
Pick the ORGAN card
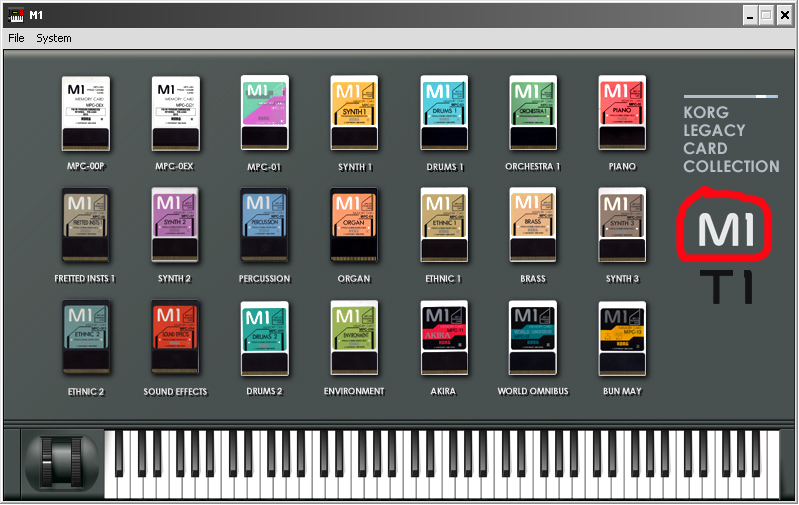tap(354, 225)
